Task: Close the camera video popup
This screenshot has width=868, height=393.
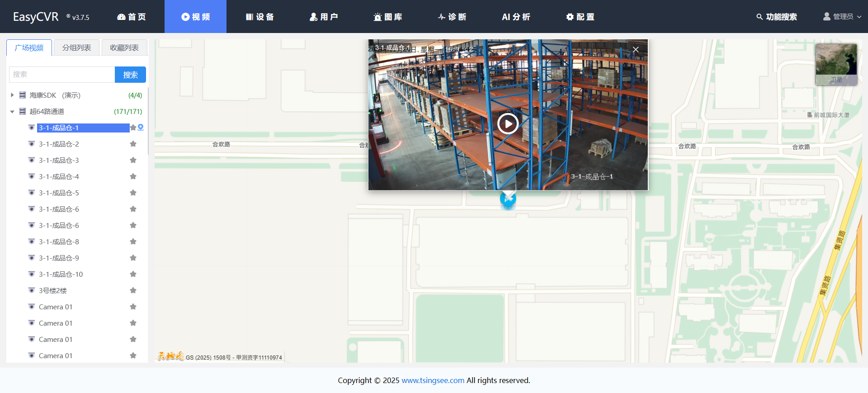Action: pyautogui.click(x=636, y=49)
